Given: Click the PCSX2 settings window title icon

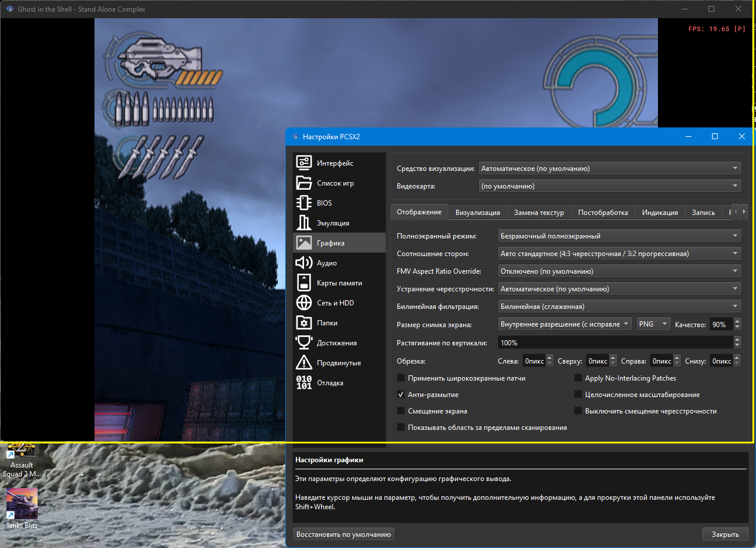Looking at the screenshot, I should (x=295, y=136).
